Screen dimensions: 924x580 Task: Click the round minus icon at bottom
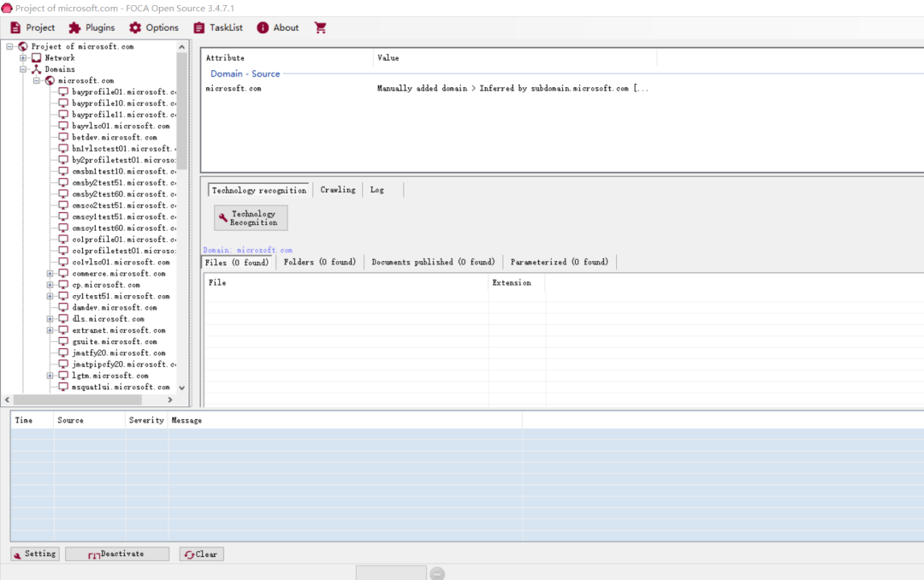coord(437,573)
